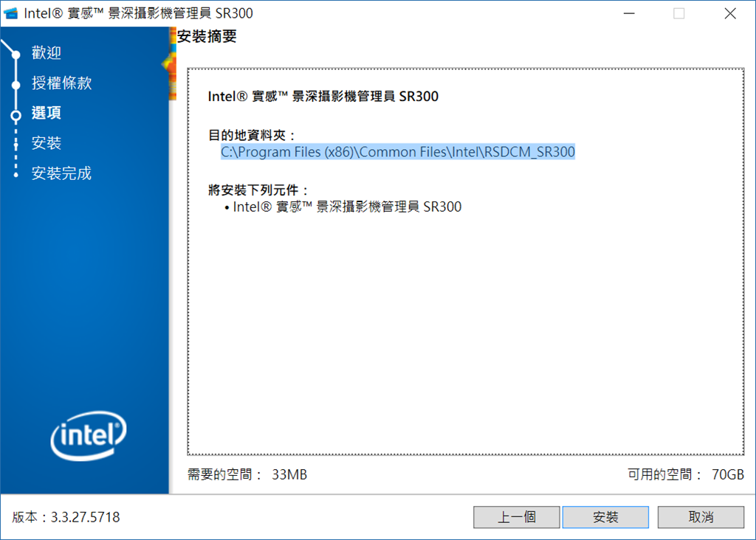Cancel setup with the 取消 button
Screen dimensions: 756x540
point(701,517)
